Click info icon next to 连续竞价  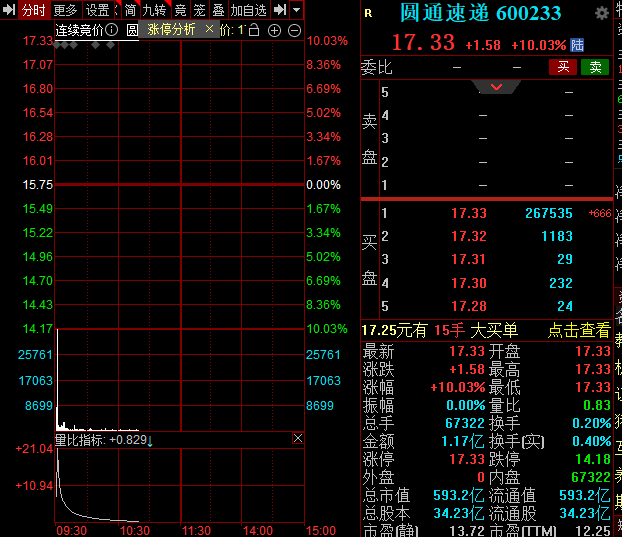click(112, 29)
